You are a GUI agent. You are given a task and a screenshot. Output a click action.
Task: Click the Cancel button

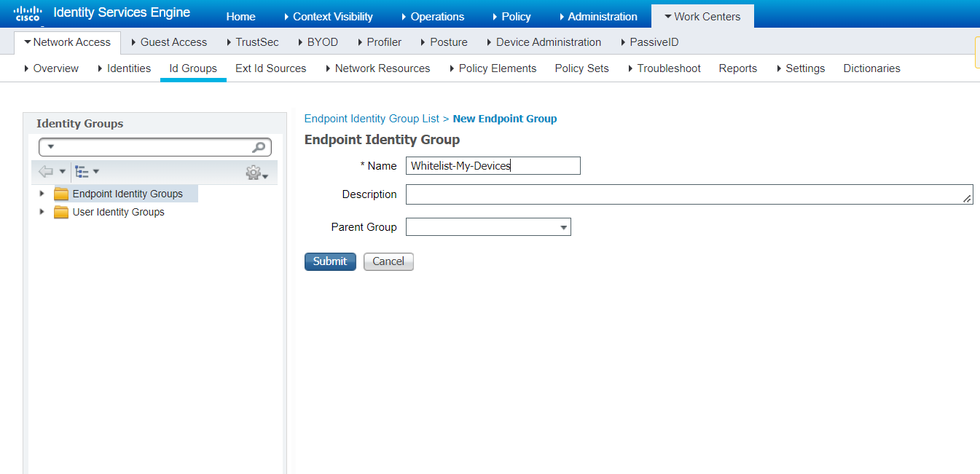pyautogui.click(x=388, y=261)
